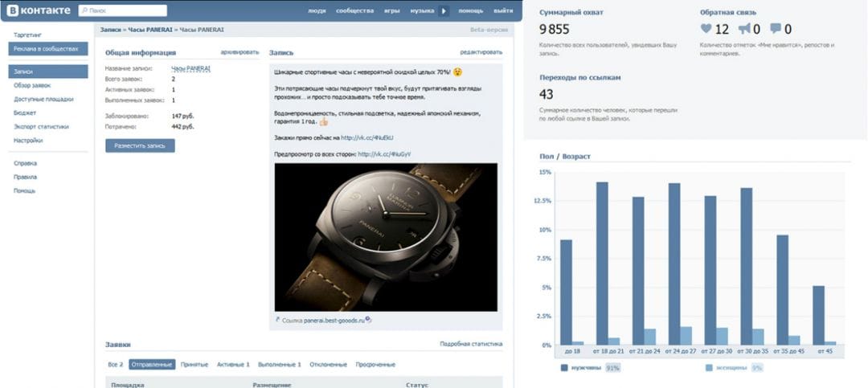Switch to Отправленные tab

[152, 365]
